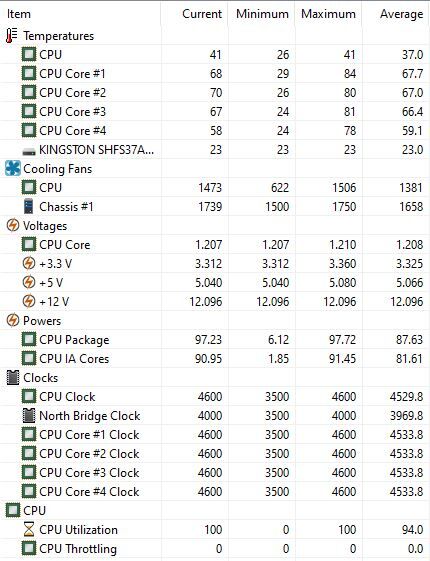Select the CPU Utilization row label
This screenshot has height=561, width=430.
coord(78,530)
